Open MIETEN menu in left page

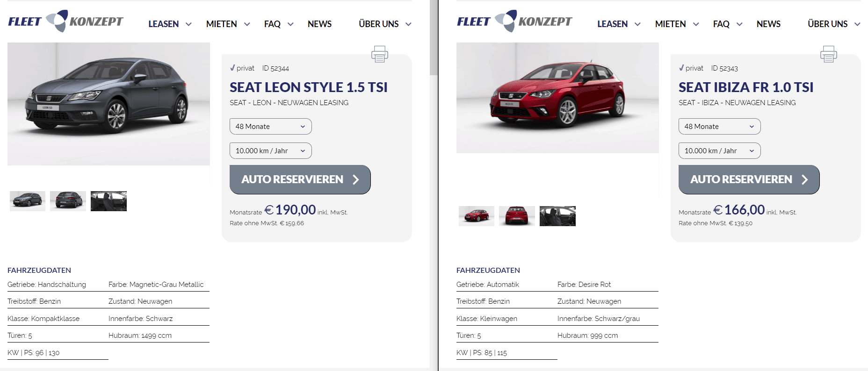click(x=222, y=24)
